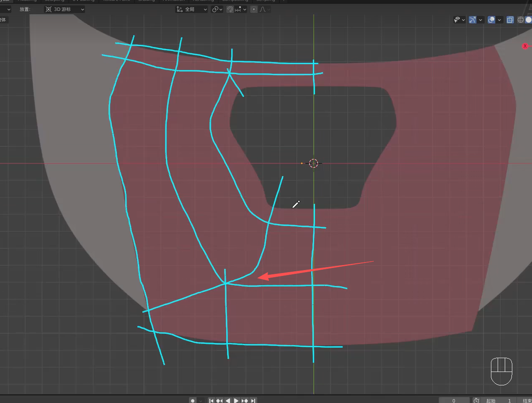This screenshot has width=532, height=403.
Task: Open the snapping options dropdown
Action: 240,9
